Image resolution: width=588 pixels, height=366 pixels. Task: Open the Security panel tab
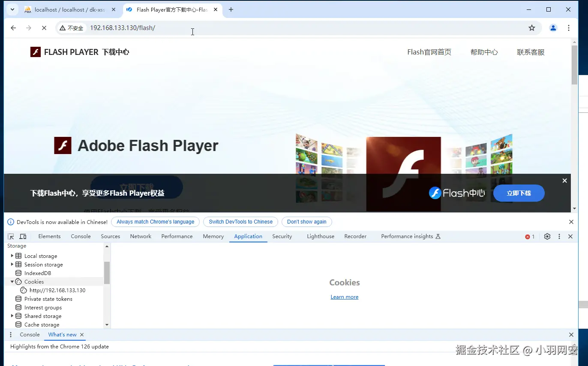[282, 236]
